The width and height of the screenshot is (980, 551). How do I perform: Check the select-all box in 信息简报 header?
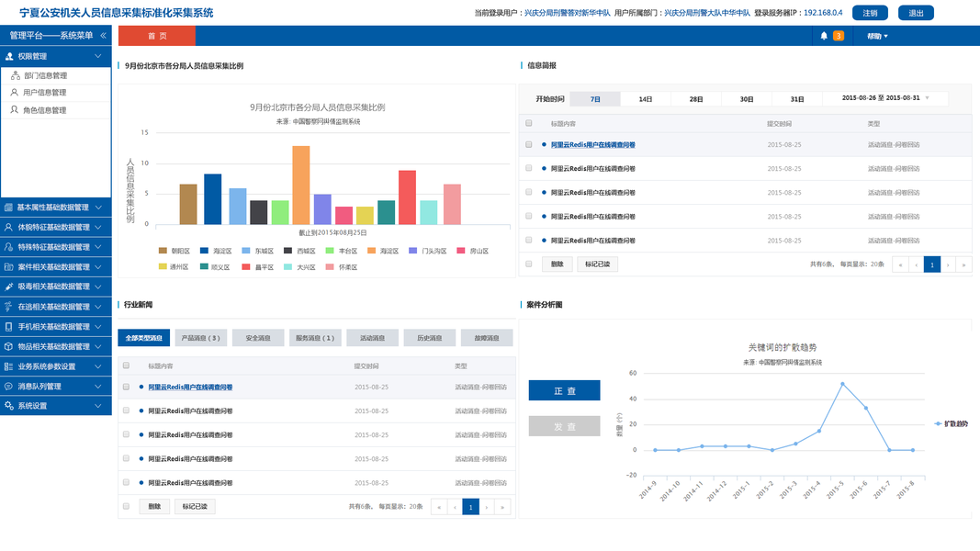(529, 124)
